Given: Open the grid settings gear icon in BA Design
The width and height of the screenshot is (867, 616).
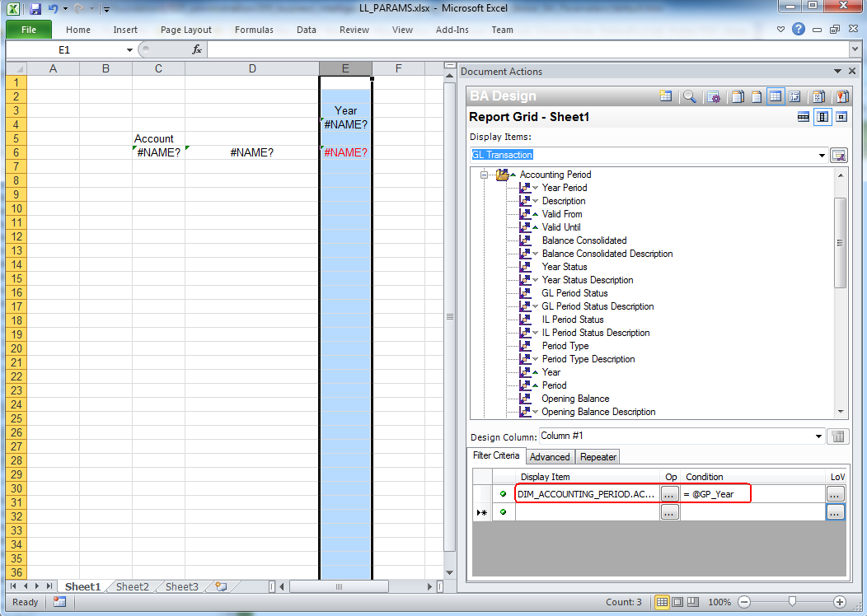Looking at the screenshot, I should [x=714, y=96].
